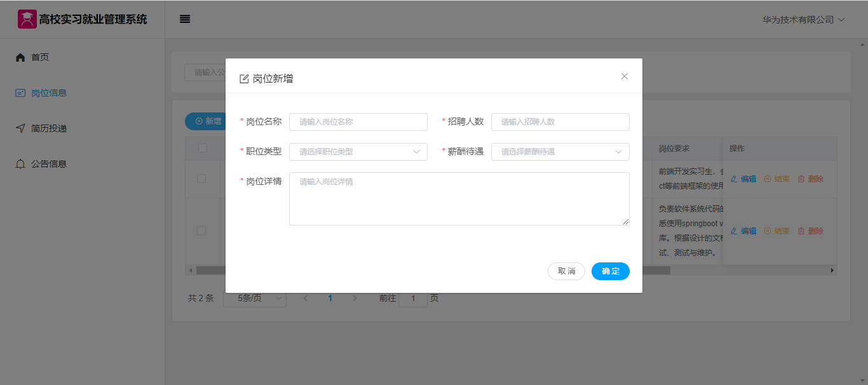Click the hamburger menu collapse icon
Screen dimensions: 868x385
pos(185,19)
